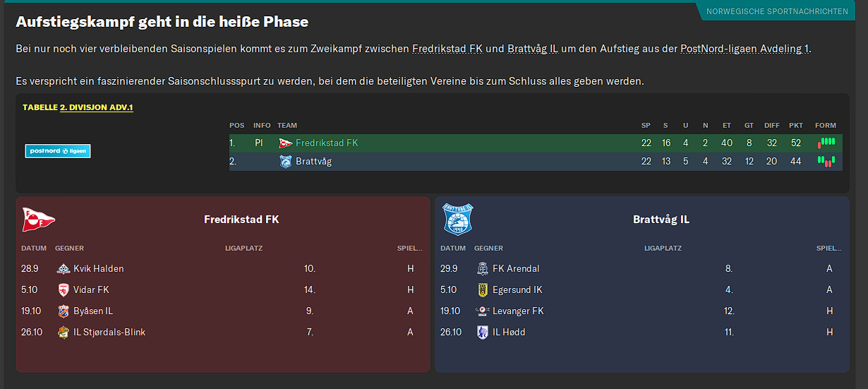Open the Fredrikstad FK link in article text
The height and width of the screenshot is (389, 868).
point(449,49)
